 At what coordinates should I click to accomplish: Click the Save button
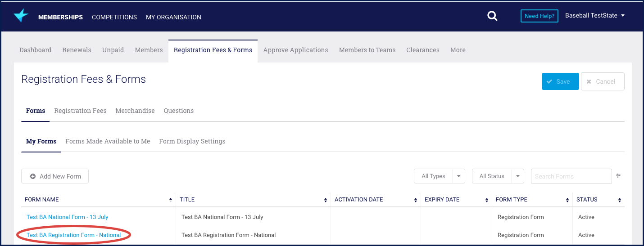[560, 81]
